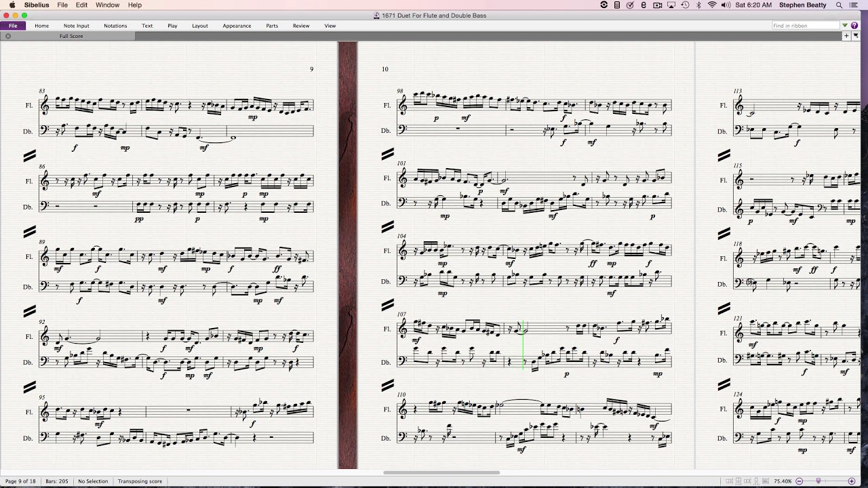The width and height of the screenshot is (868, 488).
Task: Click the Find in ribbon search field
Action: pos(806,26)
